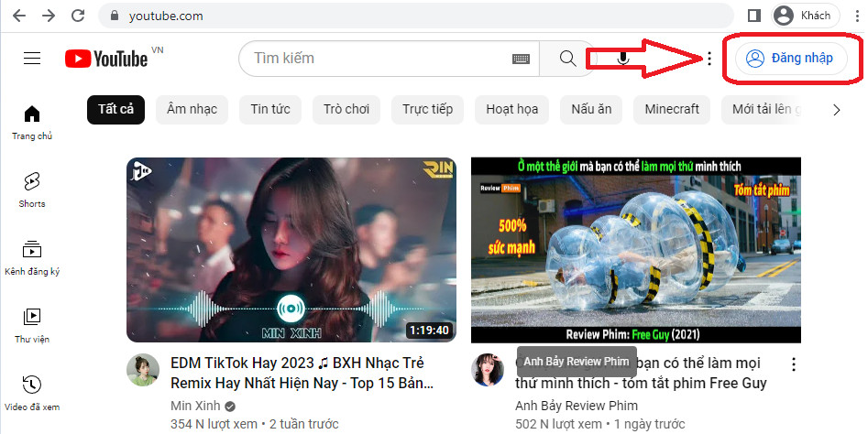Click the magnifier search button

click(567, 58)
